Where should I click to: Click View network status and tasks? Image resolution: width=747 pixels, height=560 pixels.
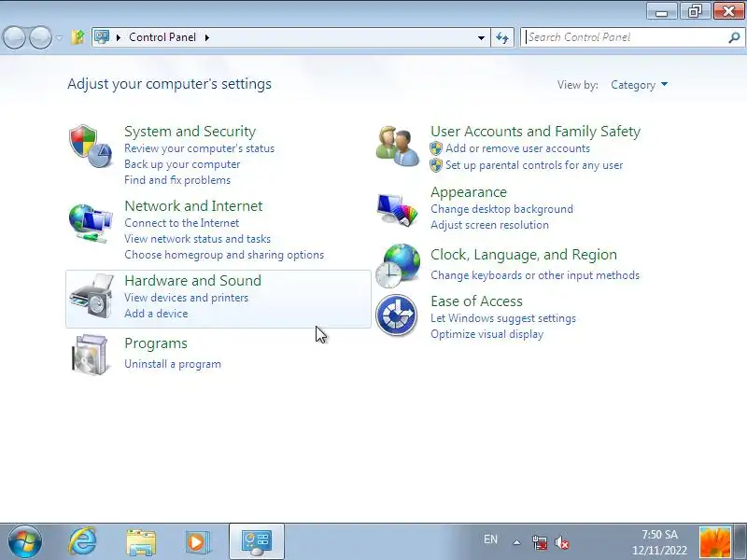197,239
